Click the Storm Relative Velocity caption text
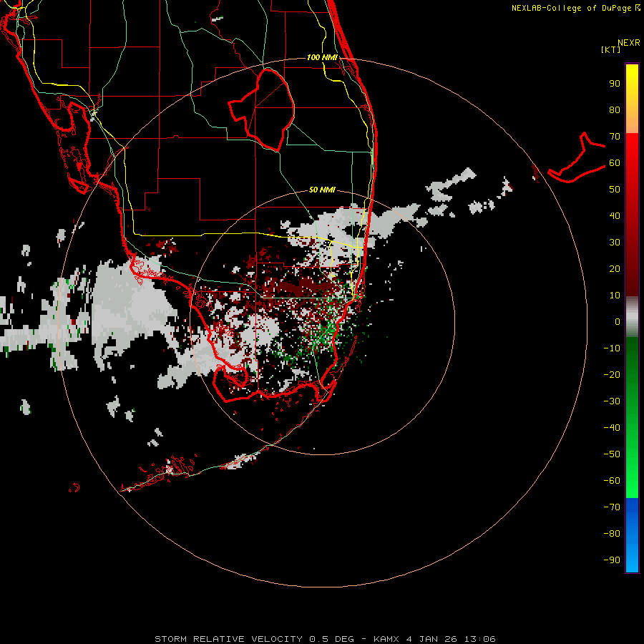The width and height of the screenshot is (644, 644). coord(325,639)
